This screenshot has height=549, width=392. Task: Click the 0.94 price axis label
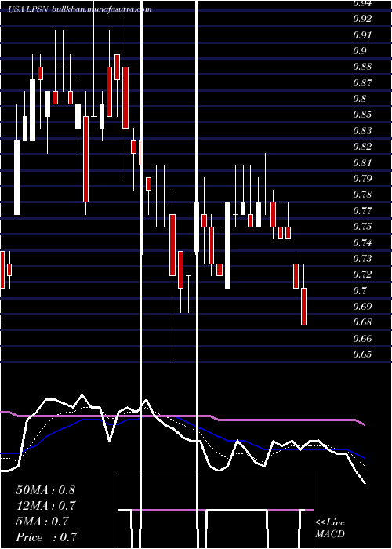(x=362, y=3)
